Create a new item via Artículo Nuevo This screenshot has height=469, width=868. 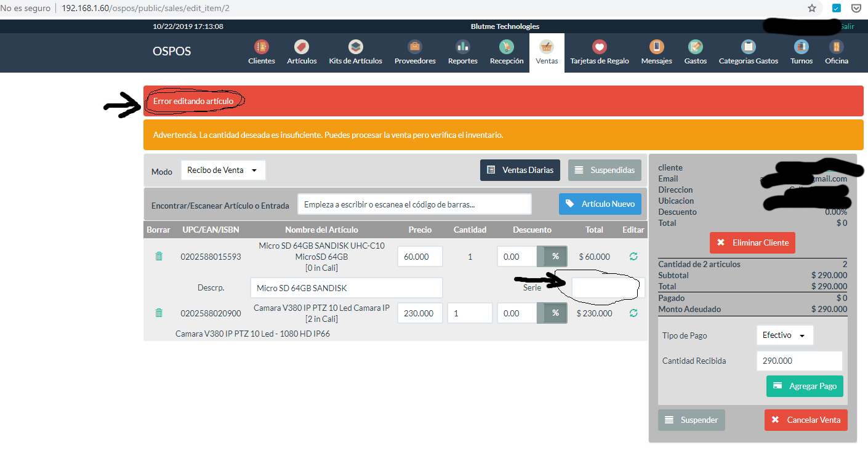click(600, 203)
